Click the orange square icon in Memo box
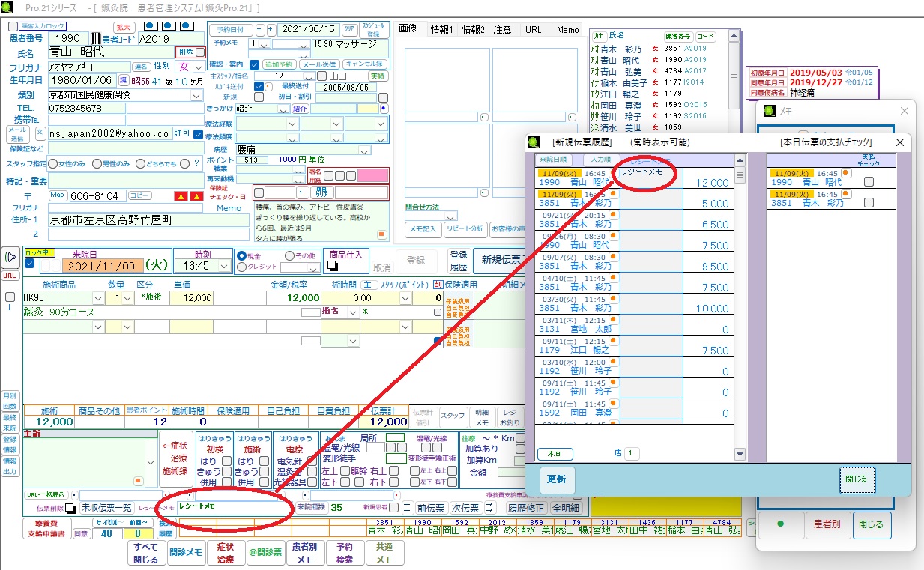This screenshot has width=924, height=570. (x=381, y=234)
